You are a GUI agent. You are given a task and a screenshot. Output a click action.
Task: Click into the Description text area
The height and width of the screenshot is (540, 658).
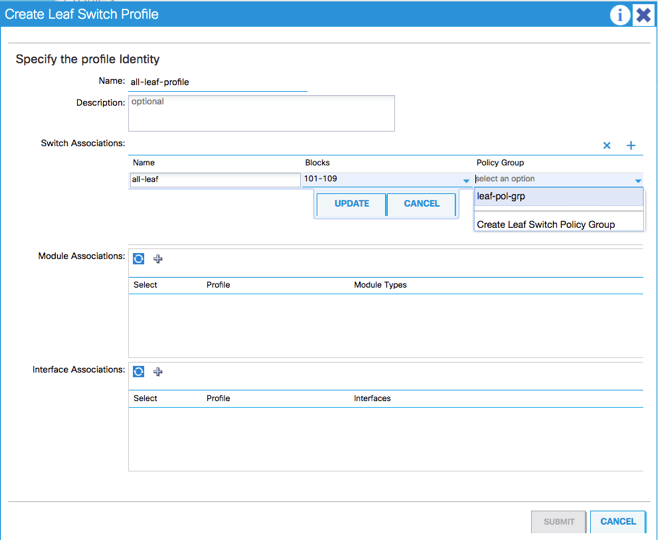click(261, 113)
